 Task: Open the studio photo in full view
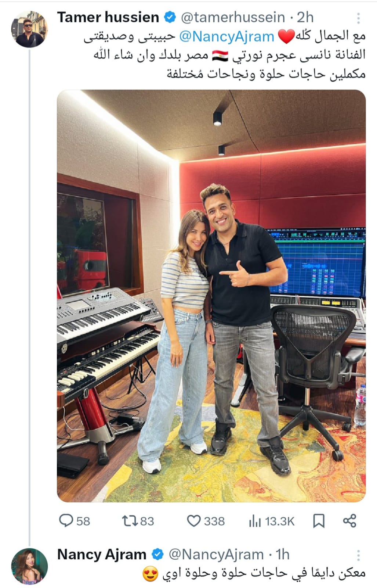(211, 296)
